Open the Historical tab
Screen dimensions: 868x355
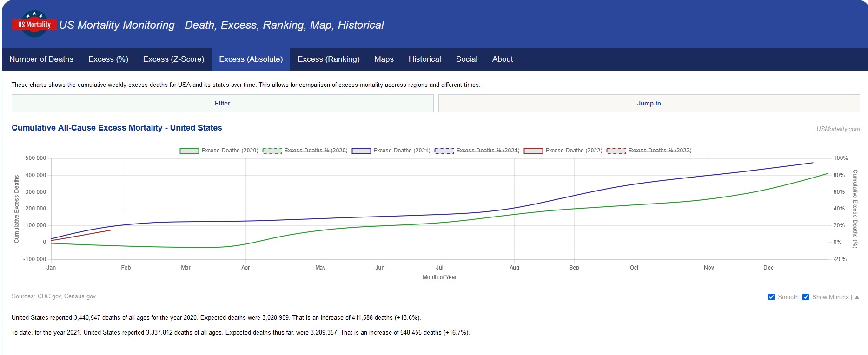click(424, 59)
